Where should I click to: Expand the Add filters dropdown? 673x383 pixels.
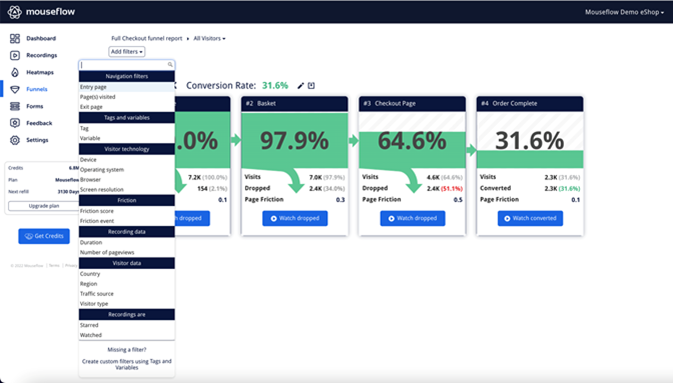click(x=127, y=52)
